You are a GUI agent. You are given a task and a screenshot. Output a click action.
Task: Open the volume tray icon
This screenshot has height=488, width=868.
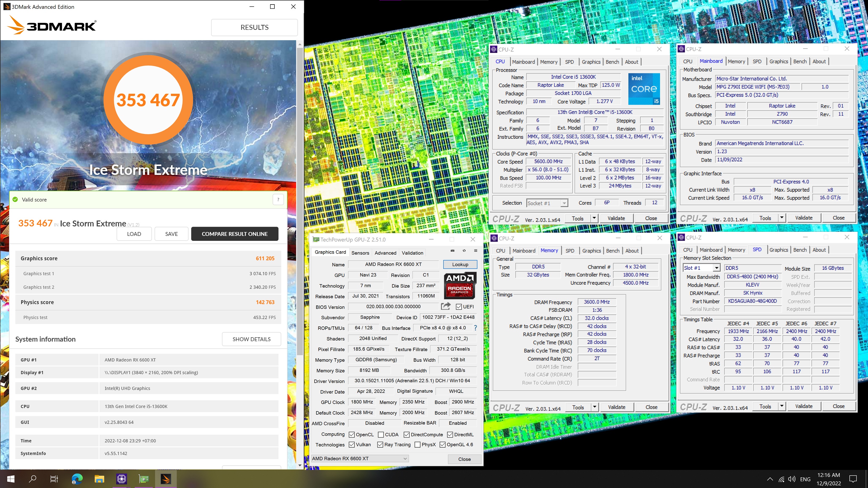tap(792, 479)
